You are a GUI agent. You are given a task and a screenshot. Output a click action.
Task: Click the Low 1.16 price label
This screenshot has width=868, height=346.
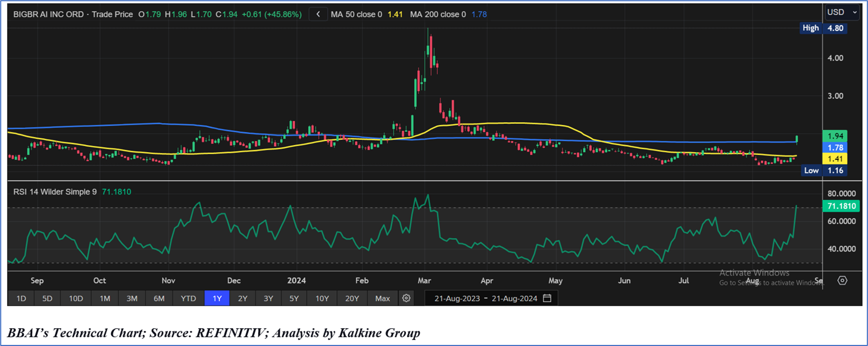tap(824, 171)
